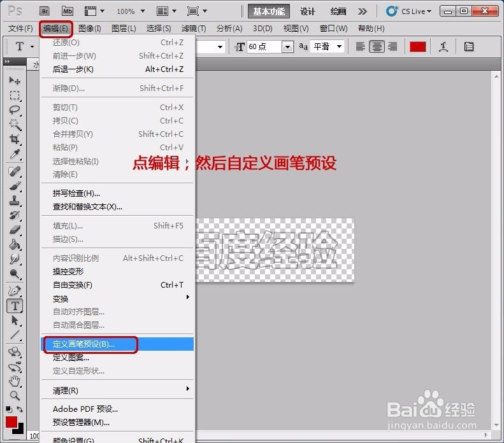Select the Crop tool

click(15, 139)
